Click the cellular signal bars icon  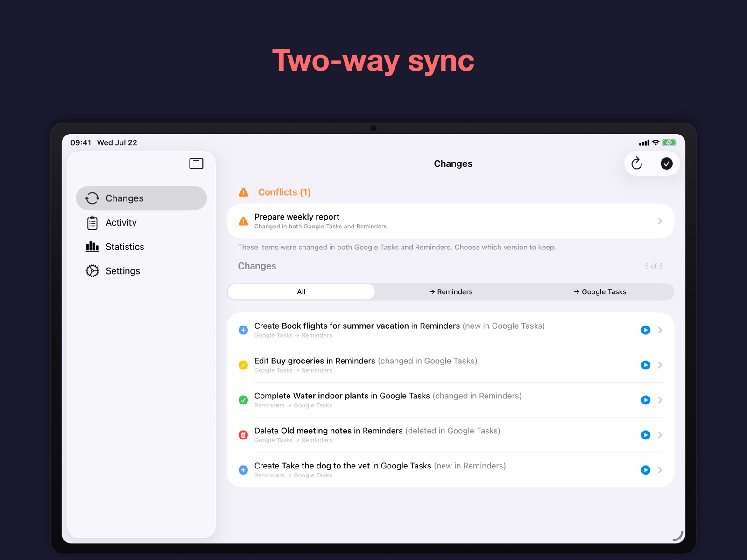[644, 143]
